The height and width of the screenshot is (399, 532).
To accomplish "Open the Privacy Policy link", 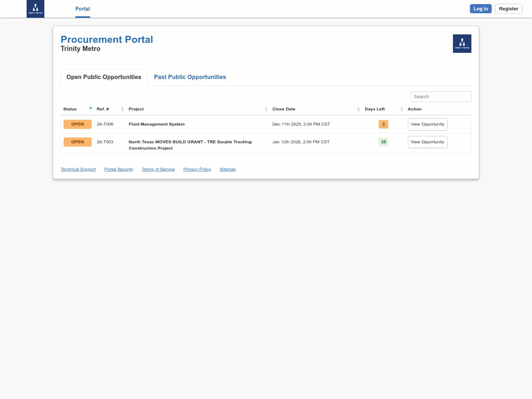I will coord(197,169).
